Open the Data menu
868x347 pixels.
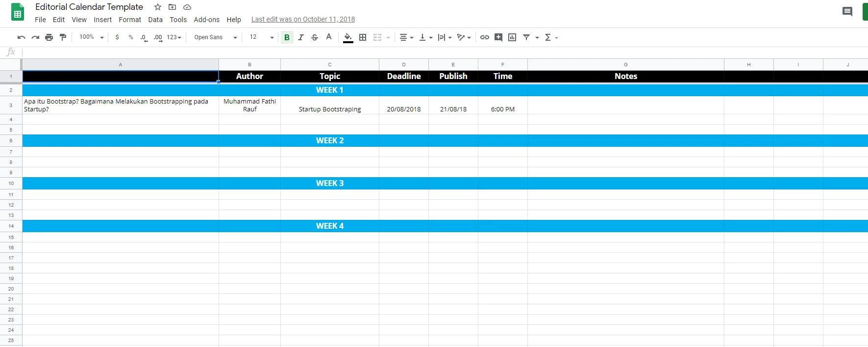(x=155, y=20)
